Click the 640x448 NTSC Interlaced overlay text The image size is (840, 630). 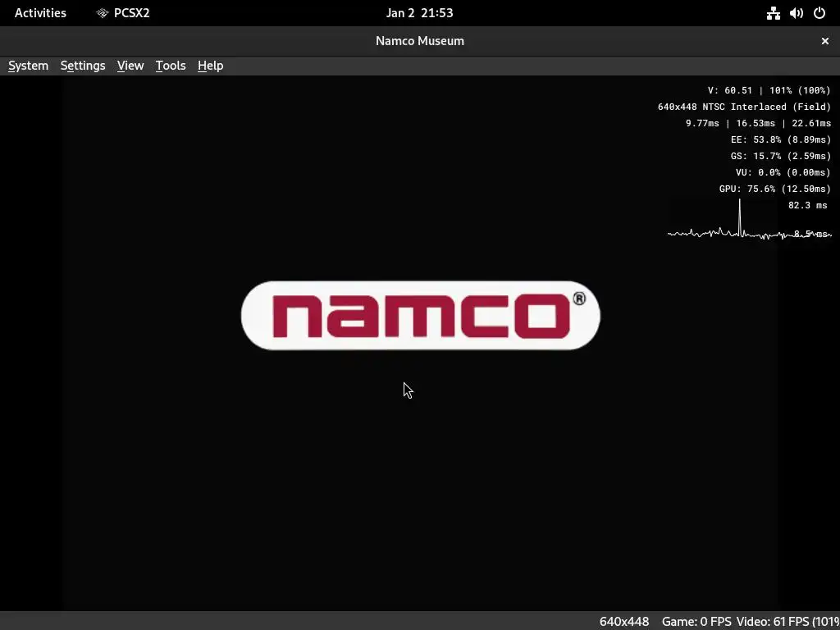click(x=744, y=107)
